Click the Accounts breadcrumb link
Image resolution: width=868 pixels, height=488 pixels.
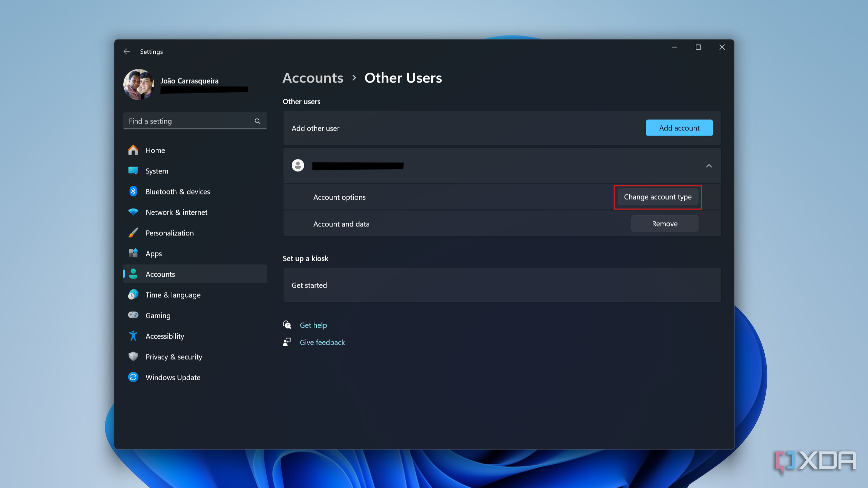(x=312, y=78)
